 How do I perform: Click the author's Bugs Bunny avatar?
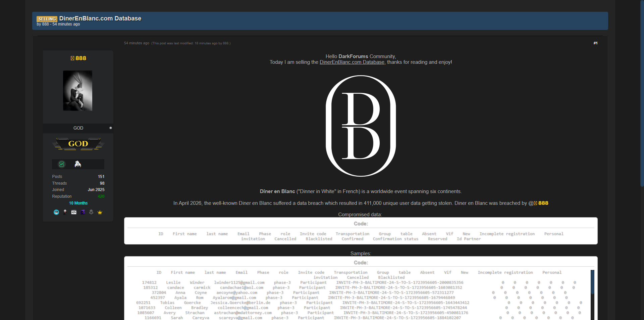pyautogui.click(x=78, y=91)
